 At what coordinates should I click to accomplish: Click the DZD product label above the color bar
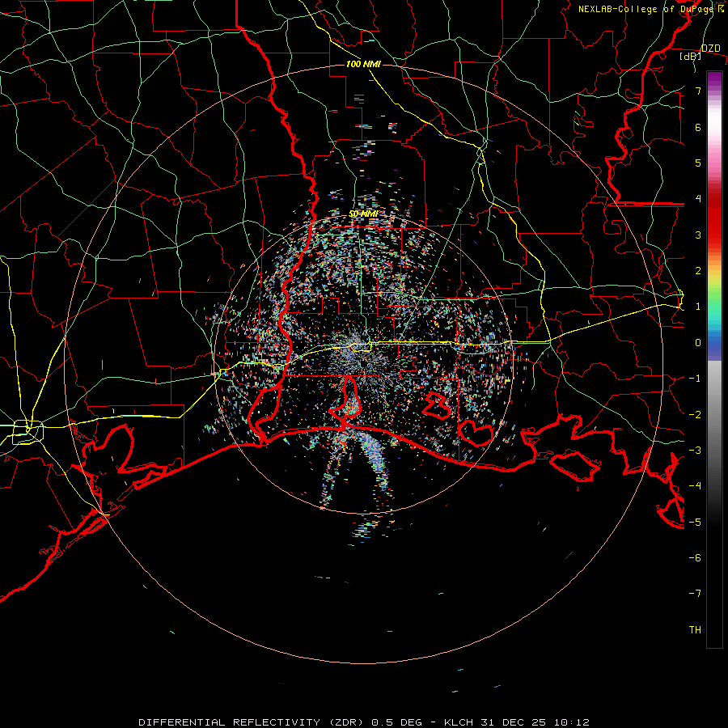(x=710, y=49)
